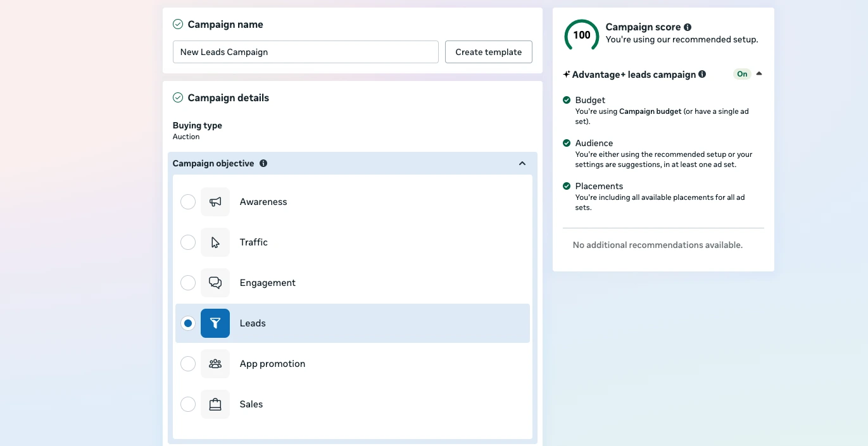The width and height of the screenshot is (868, 446).
Task: Click the Create template button
Action: coord(488,52)
